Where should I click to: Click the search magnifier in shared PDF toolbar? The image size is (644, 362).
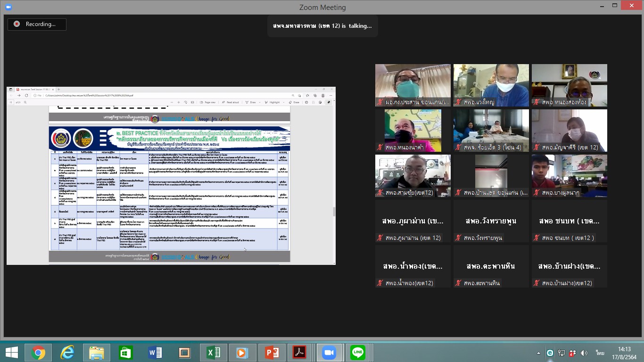[25, 102]
